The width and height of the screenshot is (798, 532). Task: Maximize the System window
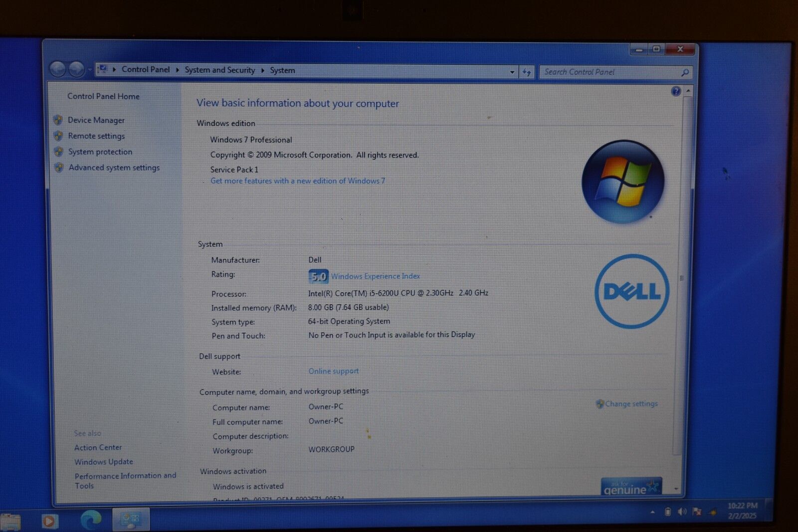656,49
